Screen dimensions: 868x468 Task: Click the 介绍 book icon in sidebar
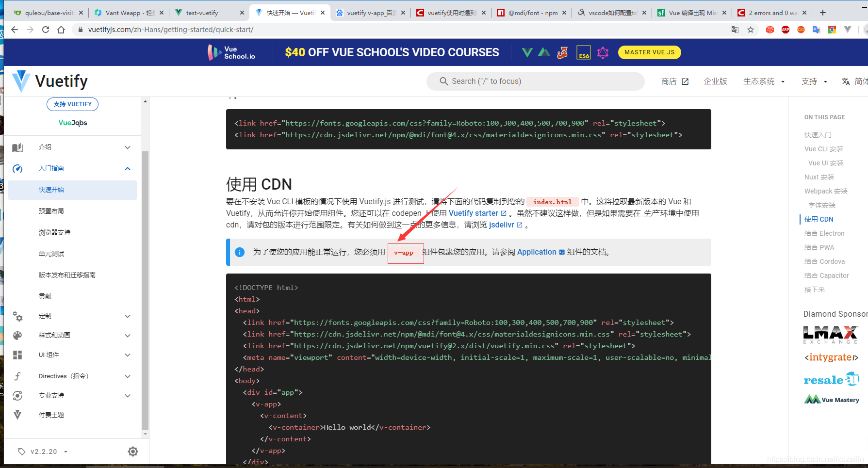17,147
